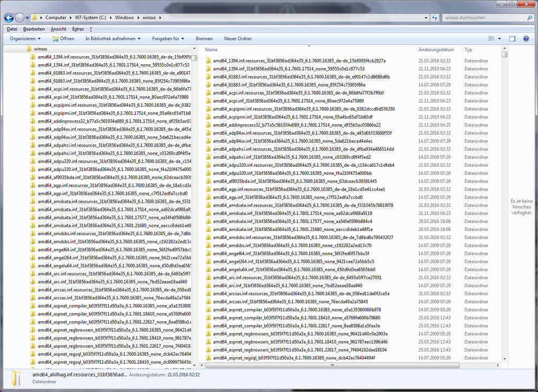Click the 'Neuer Ordner' button
The image size is (538, 392).
click(238, 39)
